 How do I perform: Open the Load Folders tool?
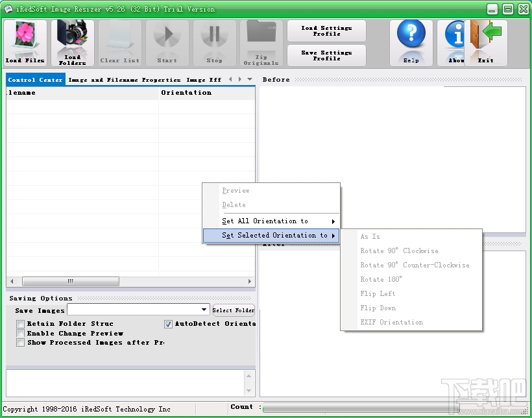pyautogui.click(x=72, y=42)
